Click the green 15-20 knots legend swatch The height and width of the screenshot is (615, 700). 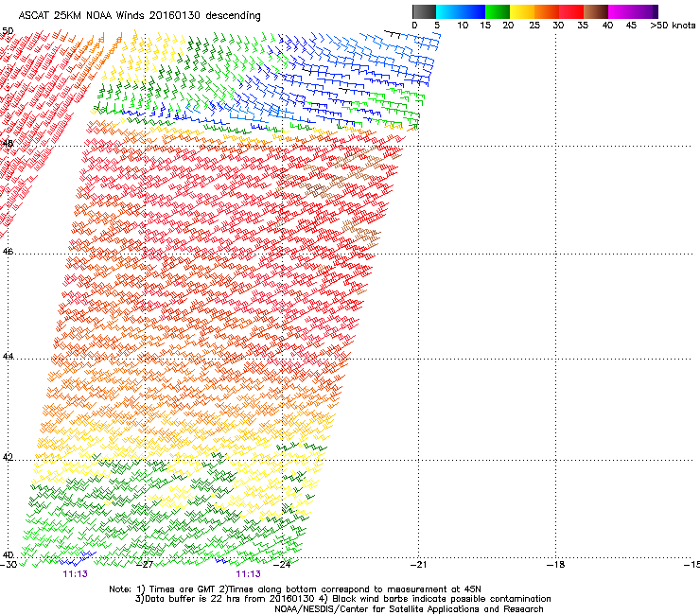498,11
